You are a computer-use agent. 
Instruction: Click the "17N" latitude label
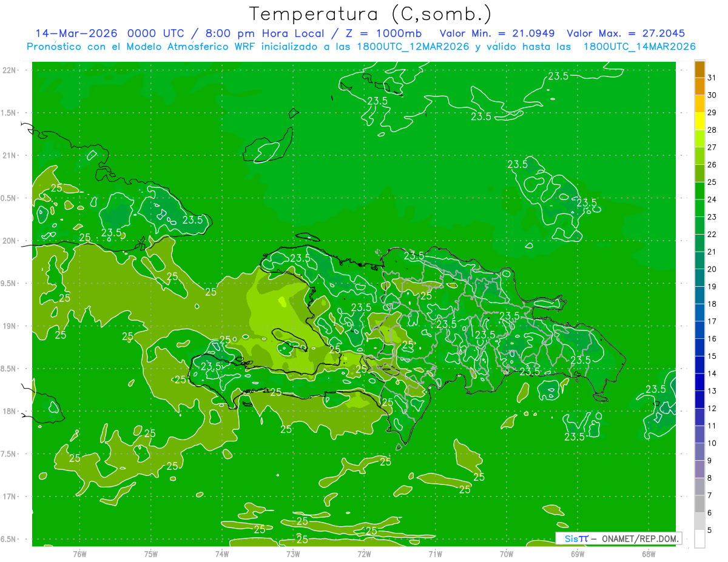click(9, 497)
